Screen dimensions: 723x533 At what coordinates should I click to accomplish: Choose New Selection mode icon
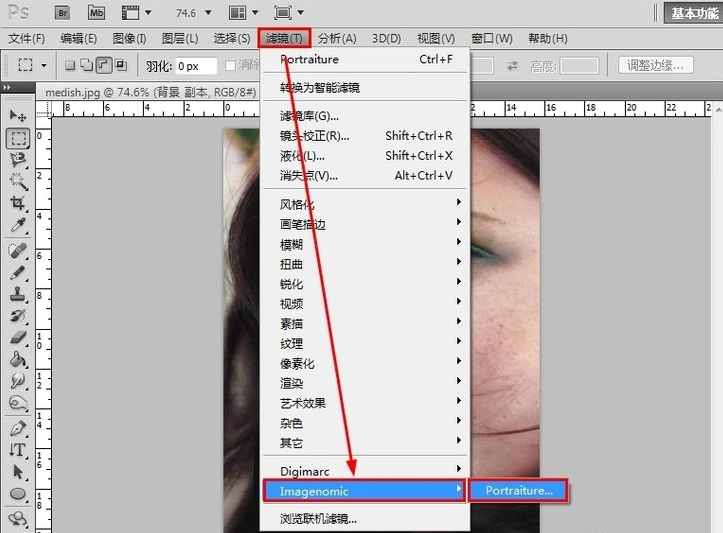pyautogui.click(x=70, y=65)
